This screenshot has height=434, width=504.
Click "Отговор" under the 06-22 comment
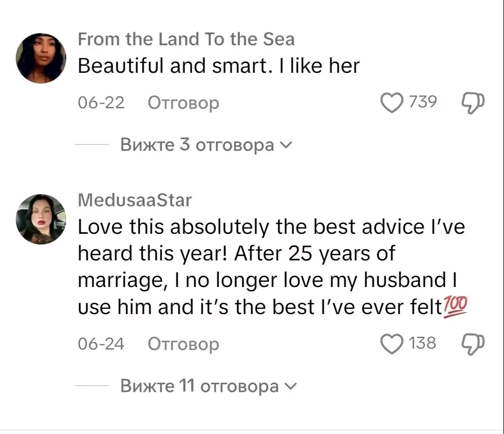coord(183,103)
